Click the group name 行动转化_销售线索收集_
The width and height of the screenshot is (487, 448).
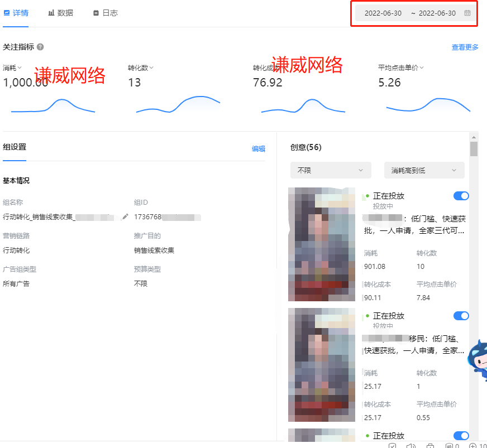tap(39, 217)
